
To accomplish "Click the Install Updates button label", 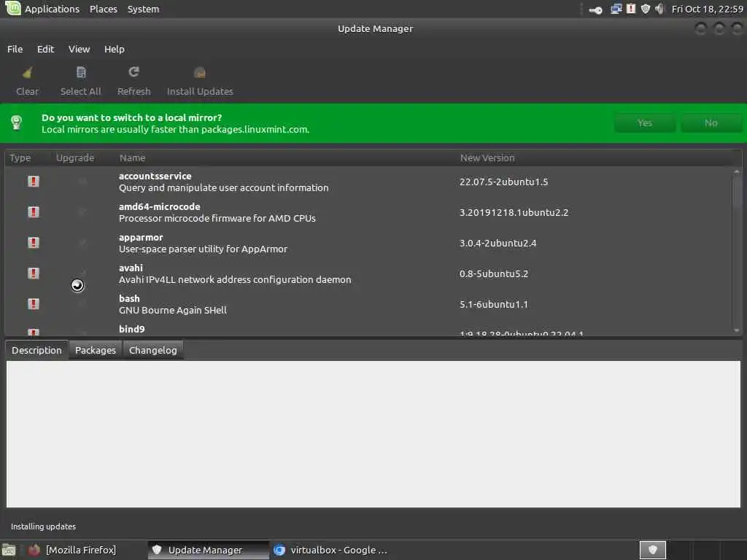I will pyautogui.click(x=200, y=91).
